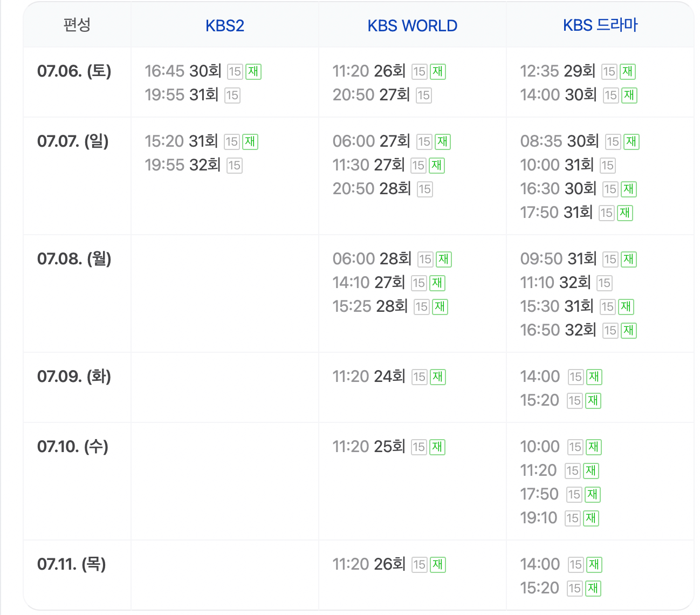Screen dimensions: 700x615
Task: Click the 재 rerun badge beside 16:45 30회
Action: pyautogui.click(x=253, y=72)
